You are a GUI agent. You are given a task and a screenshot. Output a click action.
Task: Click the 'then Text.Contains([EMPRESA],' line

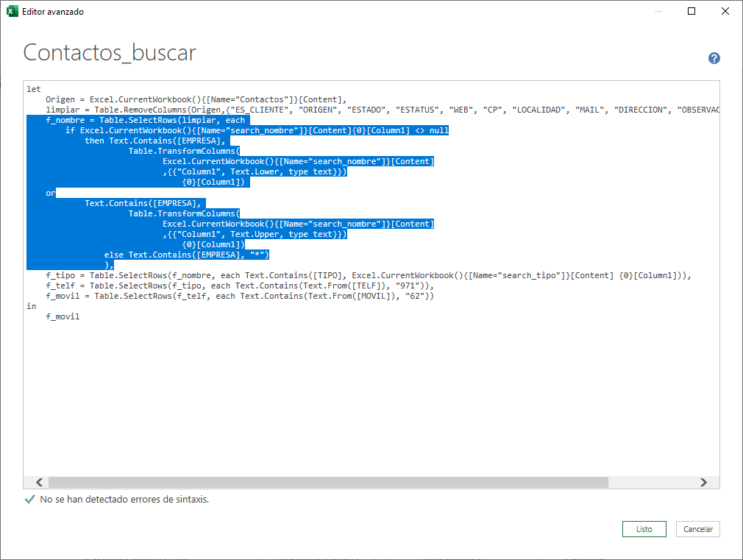tap(155, 141)
